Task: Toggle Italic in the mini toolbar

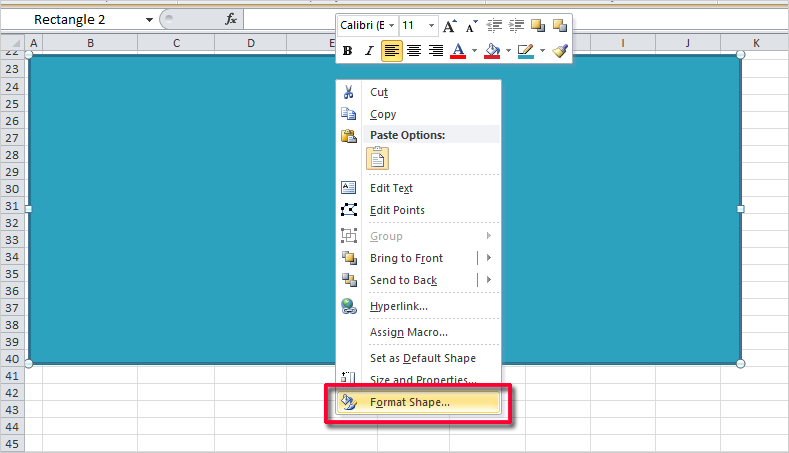Action: [x=369, y=51]
